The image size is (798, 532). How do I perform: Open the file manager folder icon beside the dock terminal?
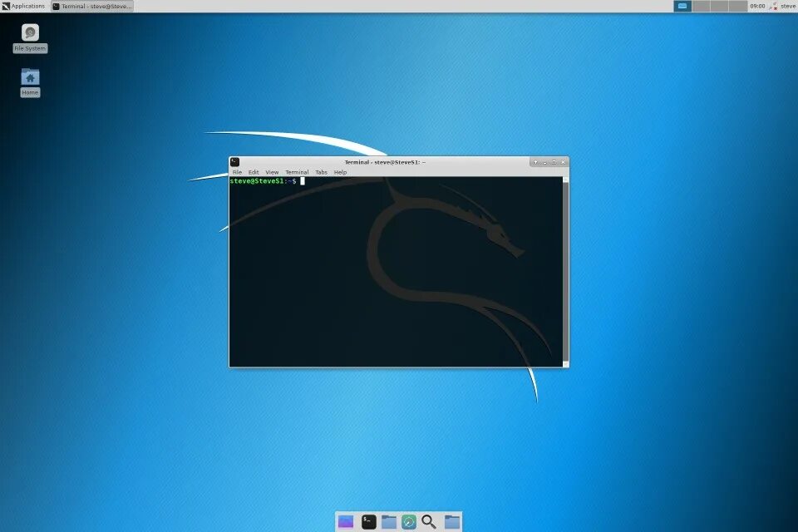(389, 522)
